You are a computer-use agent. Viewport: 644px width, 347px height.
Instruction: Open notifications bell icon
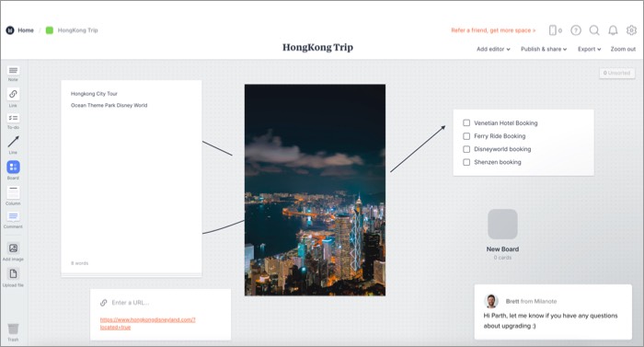click(x=613, y=30)
